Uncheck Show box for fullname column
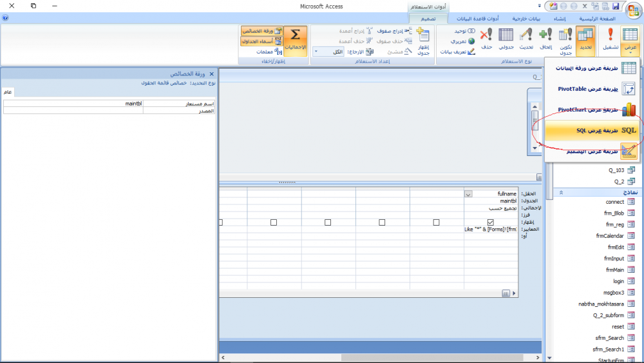This screenshot has width=644, height=363. (490, 222)
